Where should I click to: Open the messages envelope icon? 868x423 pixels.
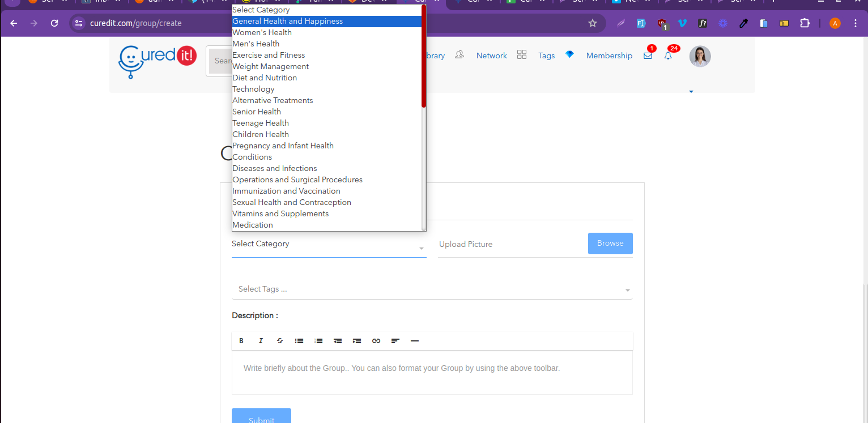pos(648,55)
